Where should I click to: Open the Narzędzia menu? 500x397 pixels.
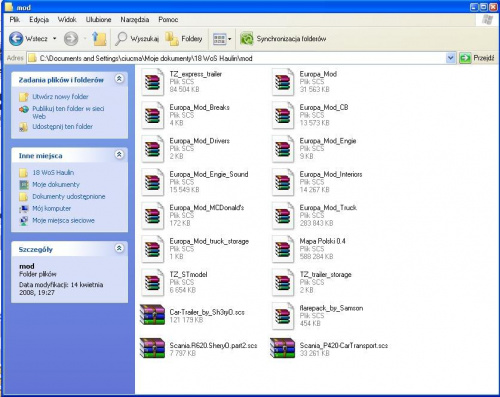pos(135,20)
